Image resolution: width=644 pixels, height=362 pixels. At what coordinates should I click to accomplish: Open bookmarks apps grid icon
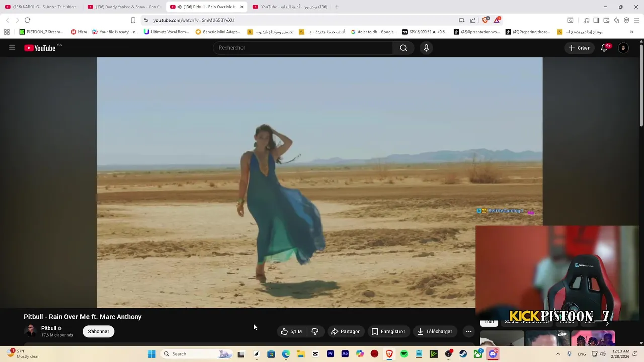point(7,32)
